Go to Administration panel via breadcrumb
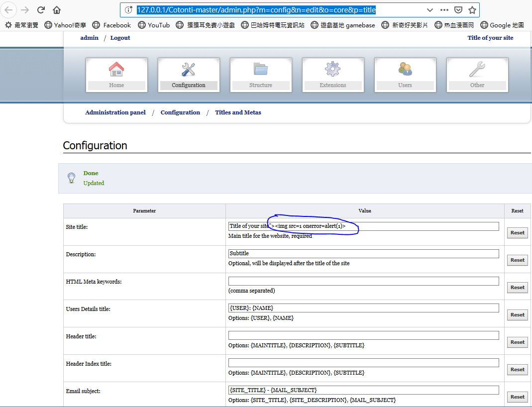 (115, 112)
